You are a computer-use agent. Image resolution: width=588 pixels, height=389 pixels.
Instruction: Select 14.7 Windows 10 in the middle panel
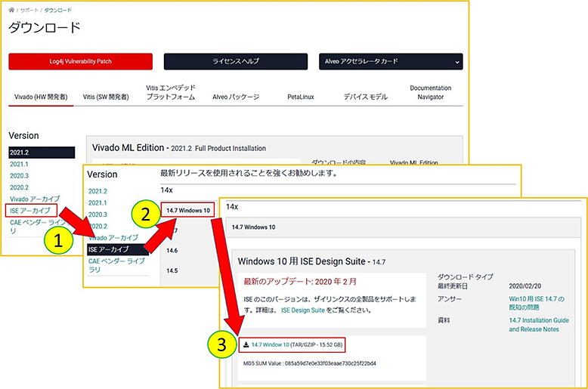(x=188, y=210)
